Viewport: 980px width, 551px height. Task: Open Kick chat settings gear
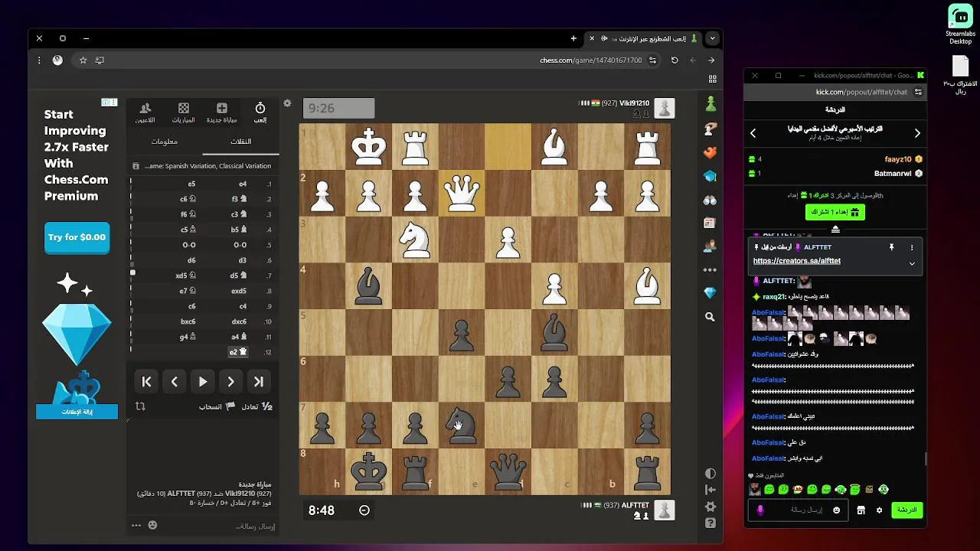tap(879, 510)
